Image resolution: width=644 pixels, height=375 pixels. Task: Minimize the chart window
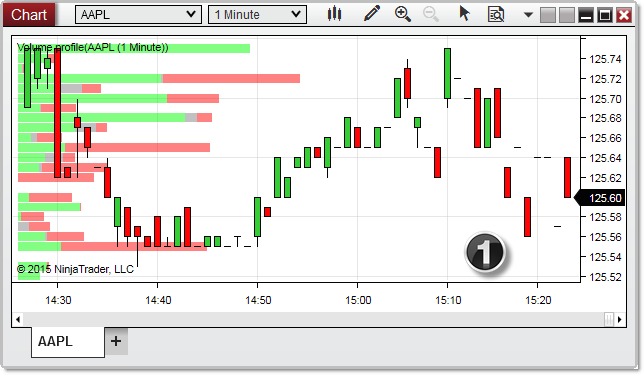(586, 15)
